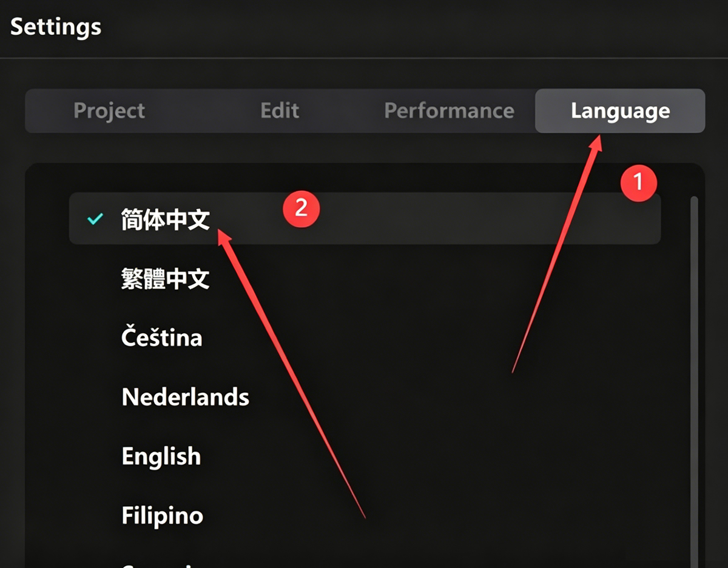Switch to the Project tab
The image size is (728, 568).
click(109, 111)
